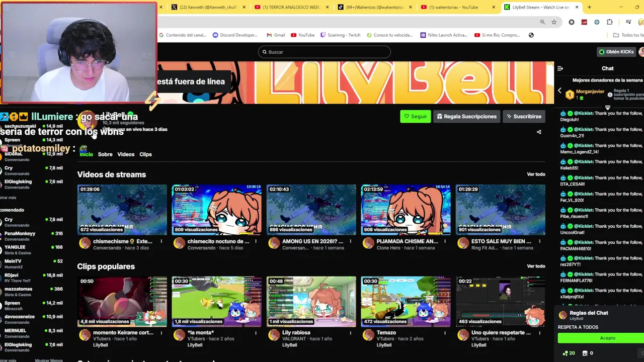Collapse the chat panel with the arrow icon
This screenshot has width=644, height=362.
(560, 68)
